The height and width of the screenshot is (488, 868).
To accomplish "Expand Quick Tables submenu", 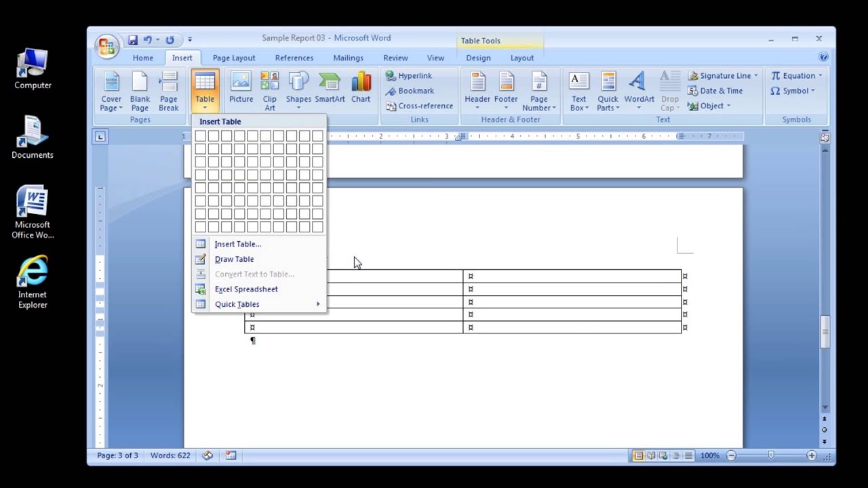I will [x=258, y=304].
